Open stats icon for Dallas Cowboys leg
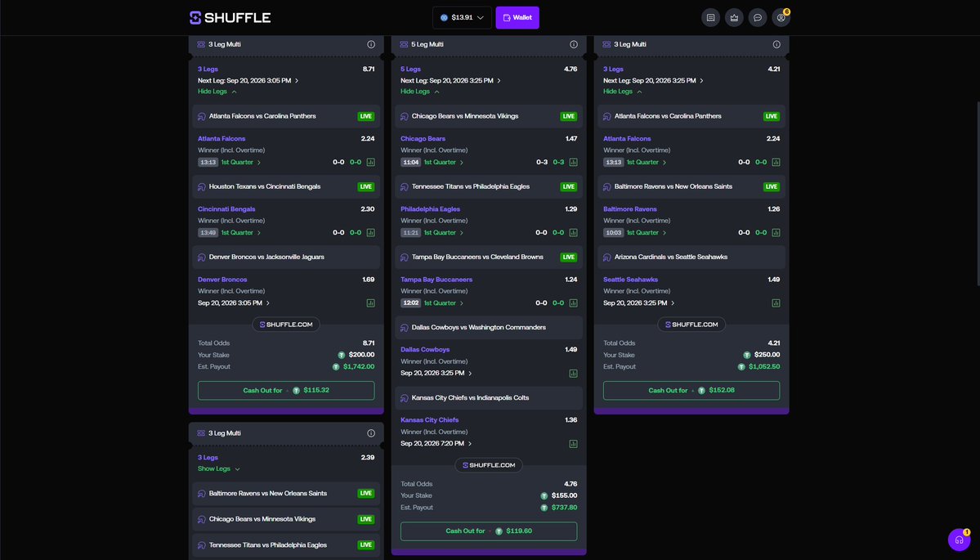 [x=573, y=374]
